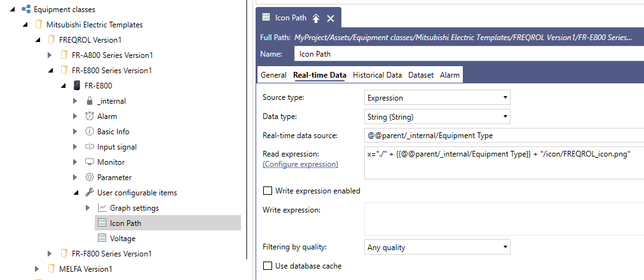644x280 pixels.
Task: Click the MELFA Version1 folder icon
Action: tap(51, 269)
